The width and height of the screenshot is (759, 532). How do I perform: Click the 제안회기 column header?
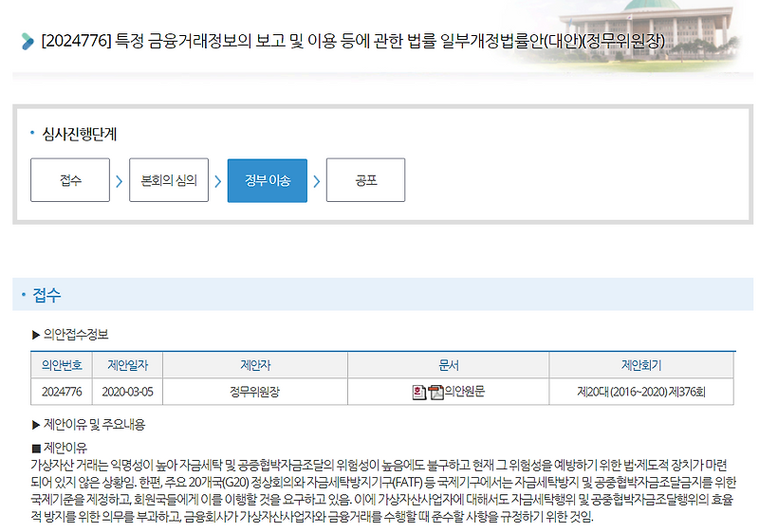pos(641,365)
